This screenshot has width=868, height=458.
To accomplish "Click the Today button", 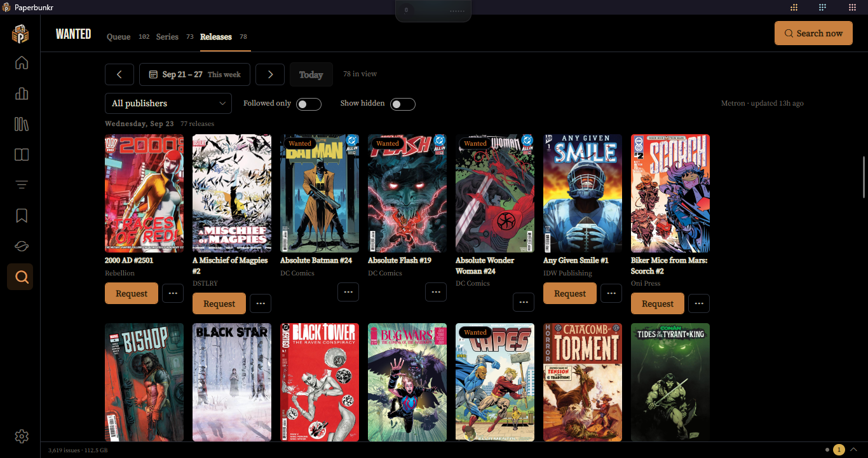I will 311,74.
